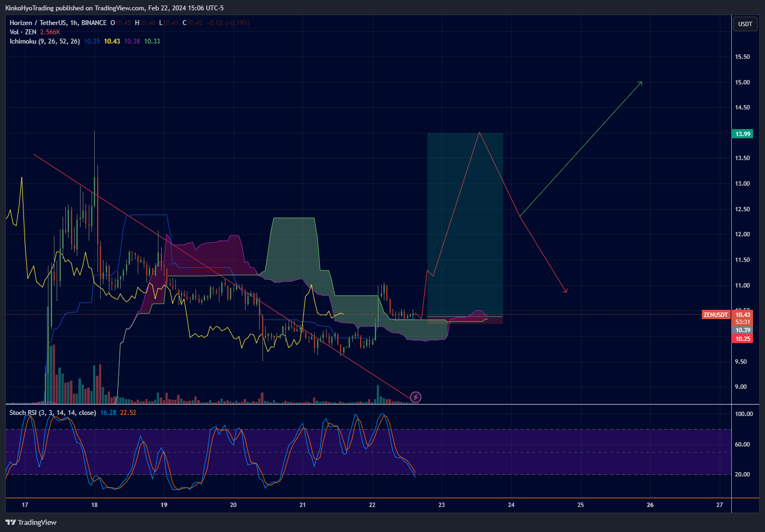This screenshot has height=532, width=765.
Task: Click date 21 on the time axis
Action: click(303, 505)
